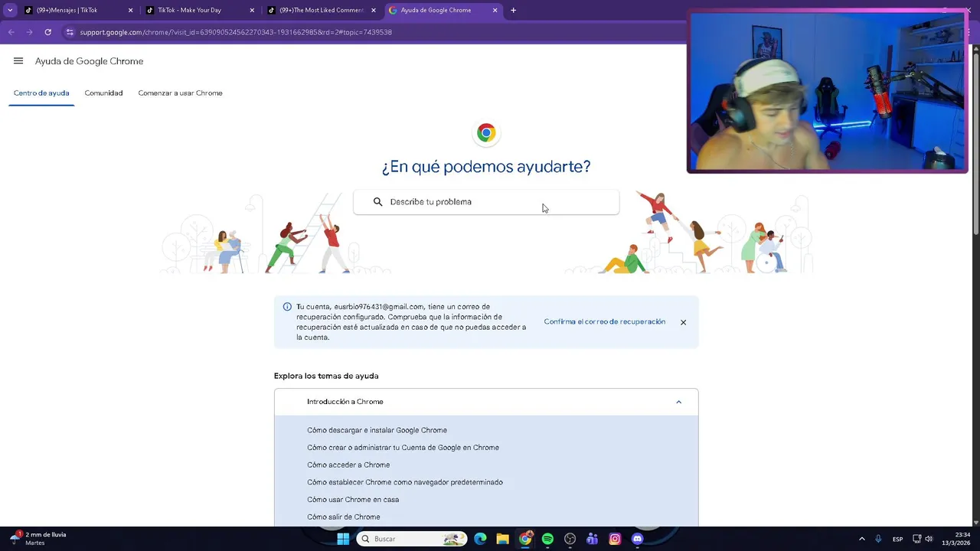The image size is (980, 551).
Task: Click the info icon in account notice
Action: 287,307
